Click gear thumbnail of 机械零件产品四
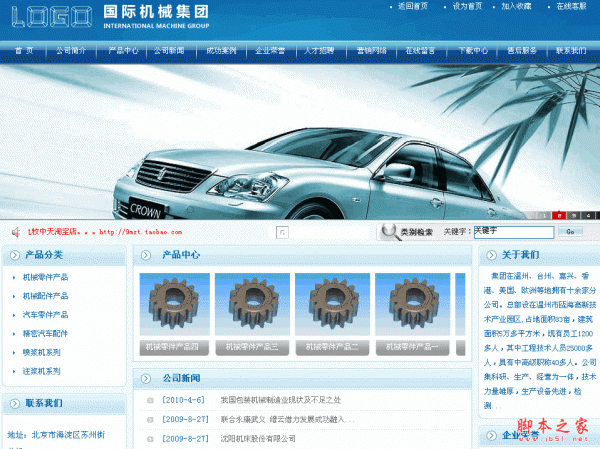 coord(174,304)
